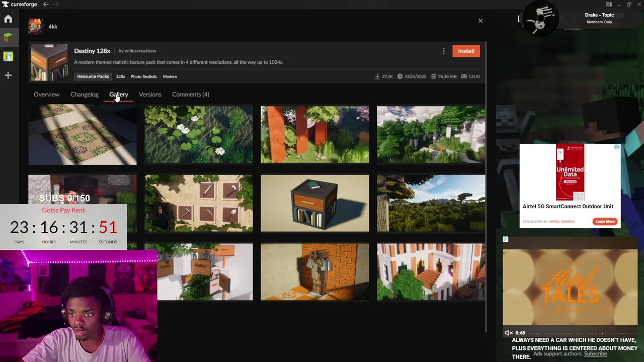Open the Airtel 5G SmartConnect ad image

(570, 172)
